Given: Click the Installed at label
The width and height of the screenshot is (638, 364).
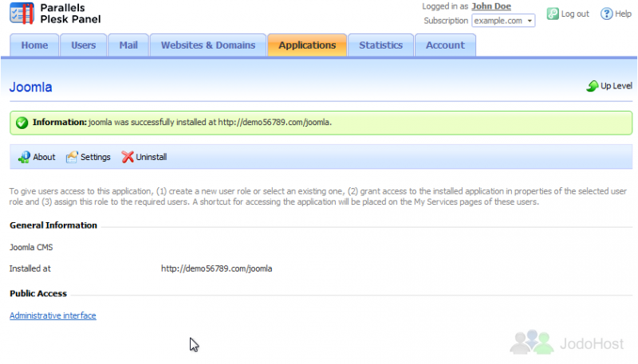Looking at the screenshot, I should pos(30,269).
